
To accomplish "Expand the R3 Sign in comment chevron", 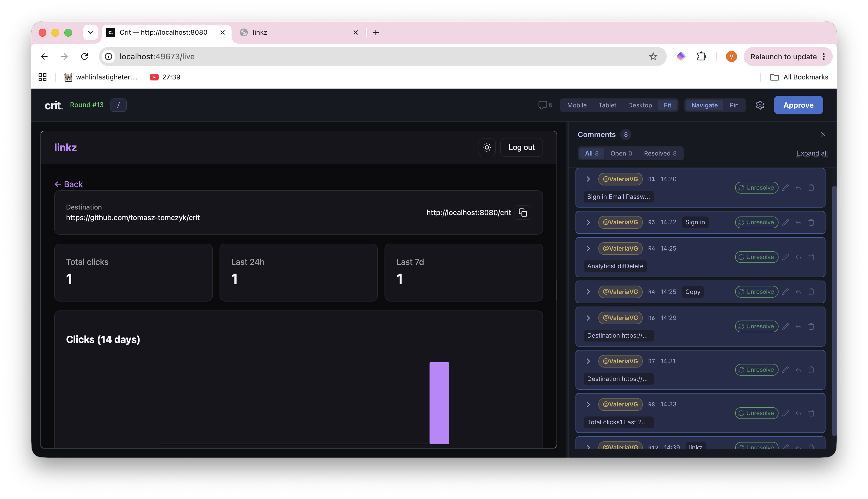I will pyautogui.click(x=588, y=222).
